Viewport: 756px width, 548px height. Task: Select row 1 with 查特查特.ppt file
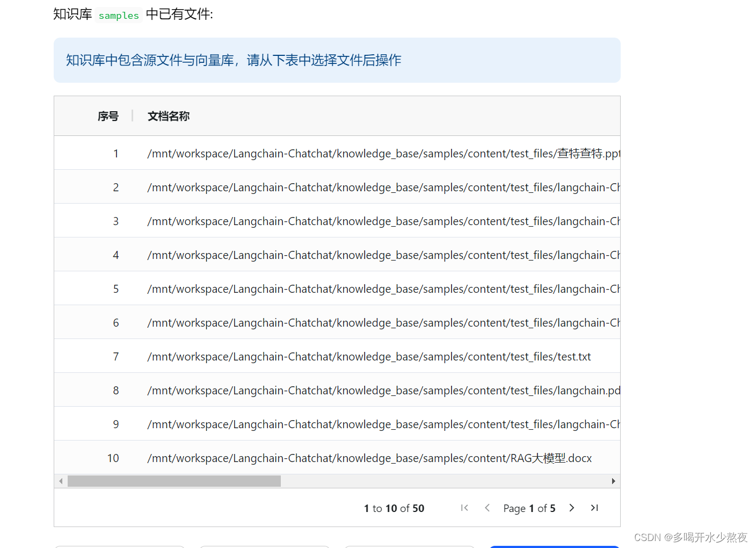click(337, 153)
